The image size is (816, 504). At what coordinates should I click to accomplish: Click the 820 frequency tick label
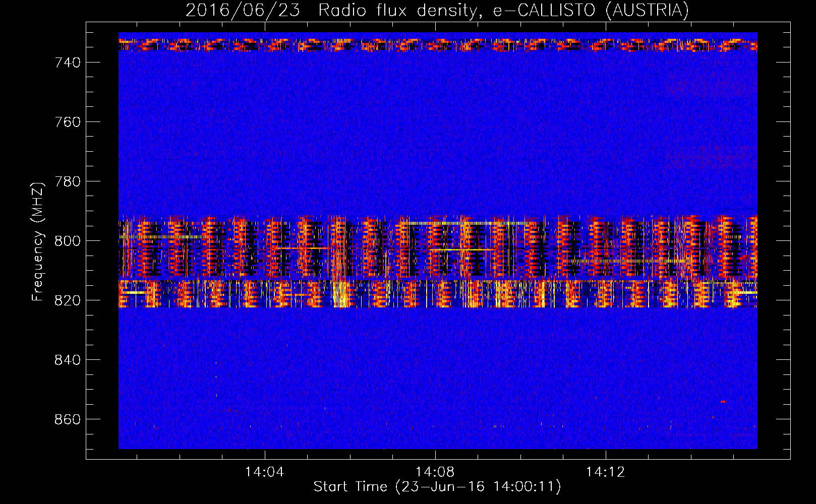[x=68, y=300]
